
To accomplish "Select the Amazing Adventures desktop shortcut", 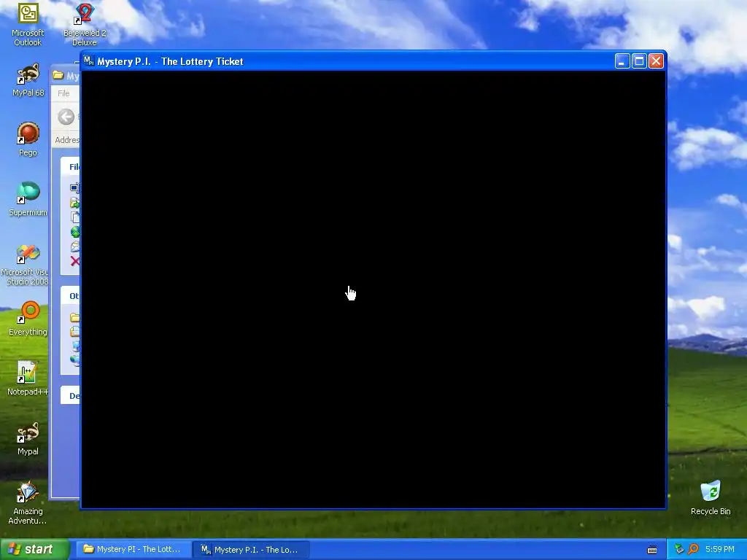I will click(x=28, y=503).
